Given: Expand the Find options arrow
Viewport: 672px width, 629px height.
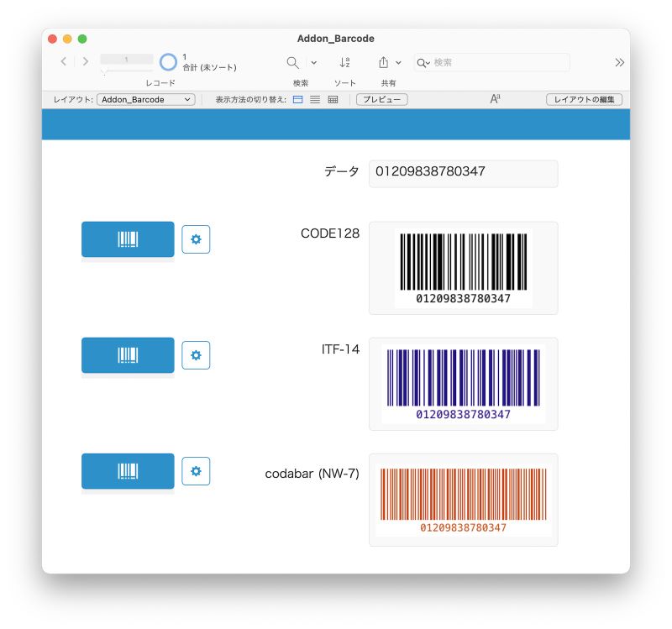Looking at the screenshot, I should tap(313, 62).
